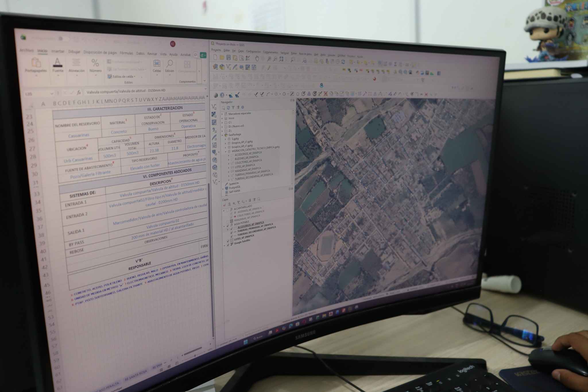
Task: Collapse the GeoPackage browser node
Action: point(222,135)
